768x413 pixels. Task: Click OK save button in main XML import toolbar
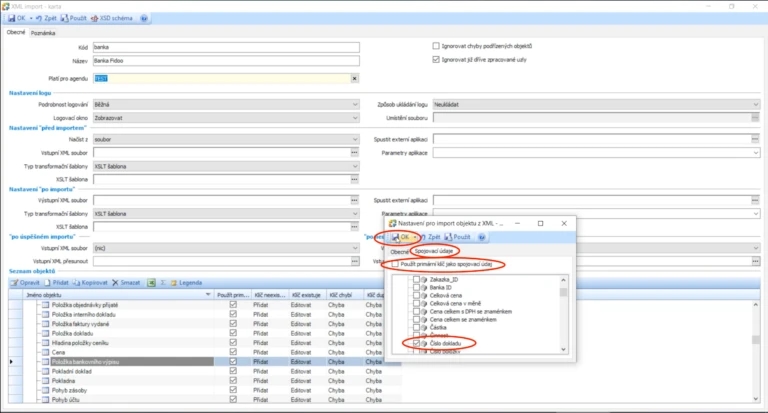[16, 18]
